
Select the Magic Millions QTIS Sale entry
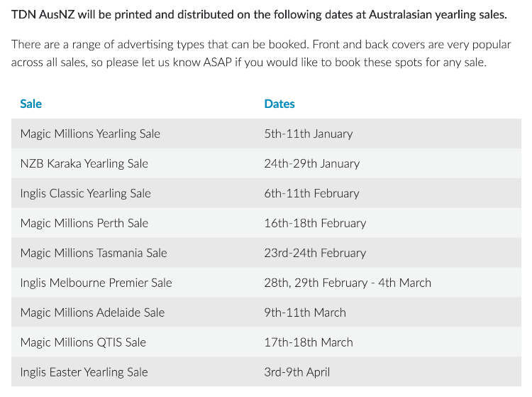pos(83,342)
